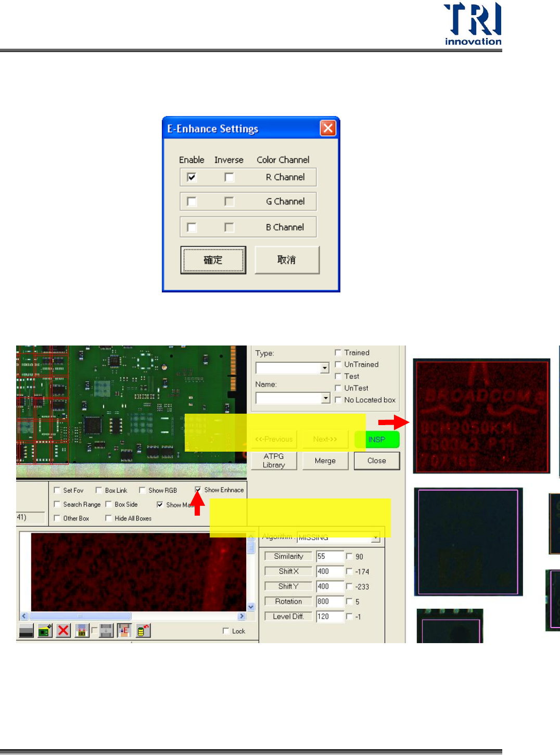The image size is (560, 755).
Task: Click the Next button
Action: (x=325, y=439)
